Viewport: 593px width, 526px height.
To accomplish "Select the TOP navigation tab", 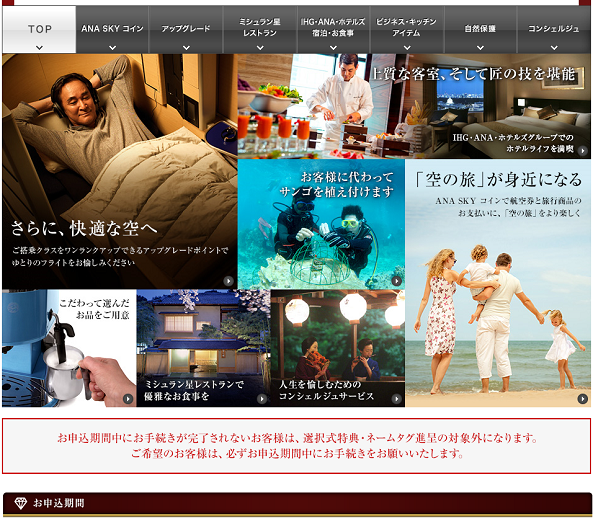I will tap(39, 29).
